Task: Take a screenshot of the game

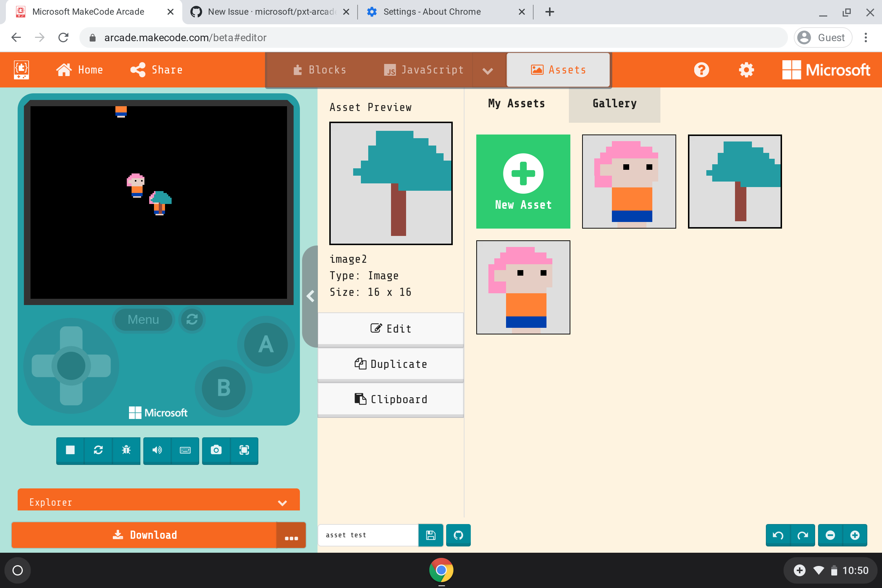Action: point(216,451)
